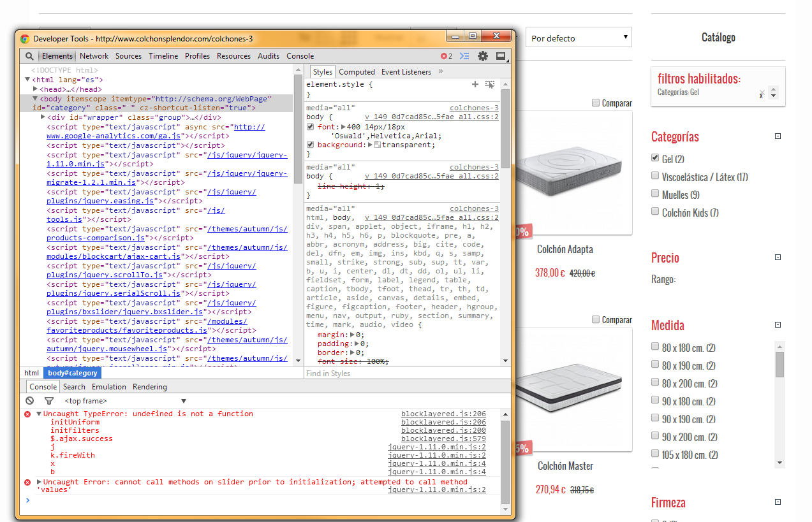Enable the Muelles category checkbox
Screen dimensions: 812x522
(655, 194)
